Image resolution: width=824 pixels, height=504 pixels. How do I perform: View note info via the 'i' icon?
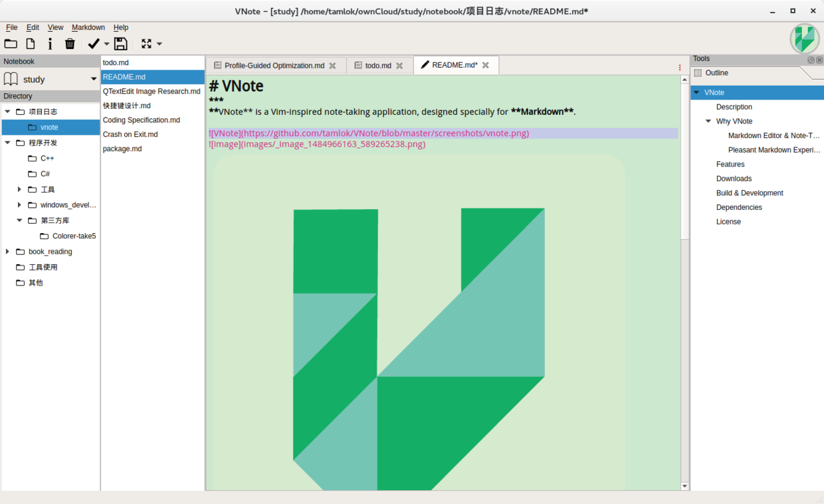(50, 43)
